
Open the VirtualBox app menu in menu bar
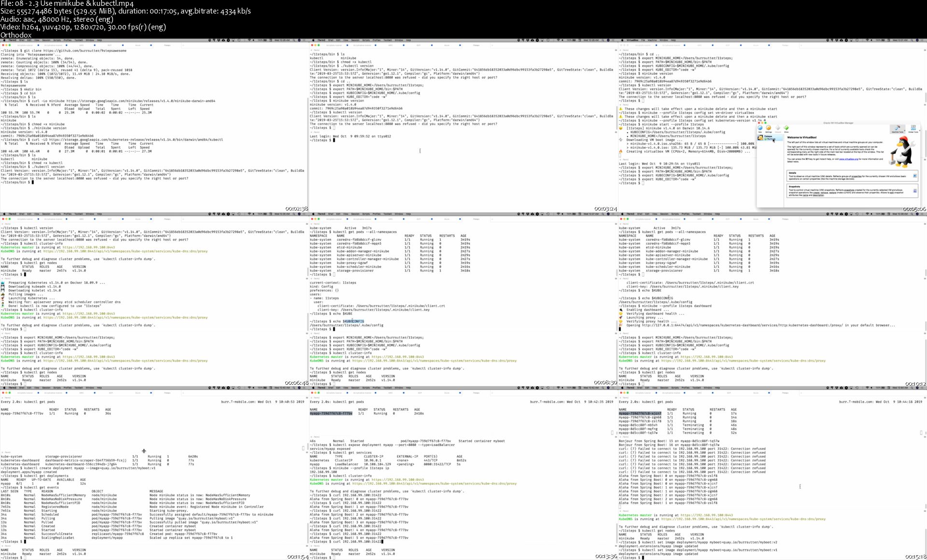pos(632,40)
